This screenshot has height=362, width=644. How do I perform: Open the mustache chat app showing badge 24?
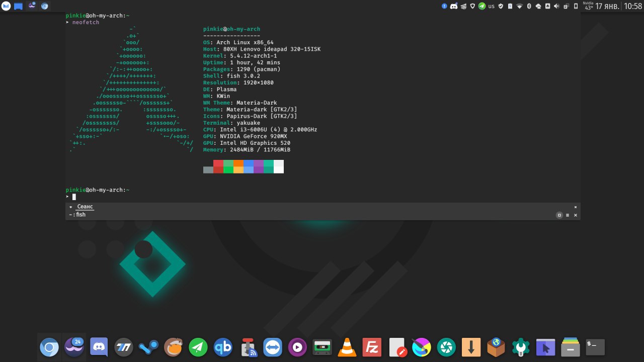point(74,347)
